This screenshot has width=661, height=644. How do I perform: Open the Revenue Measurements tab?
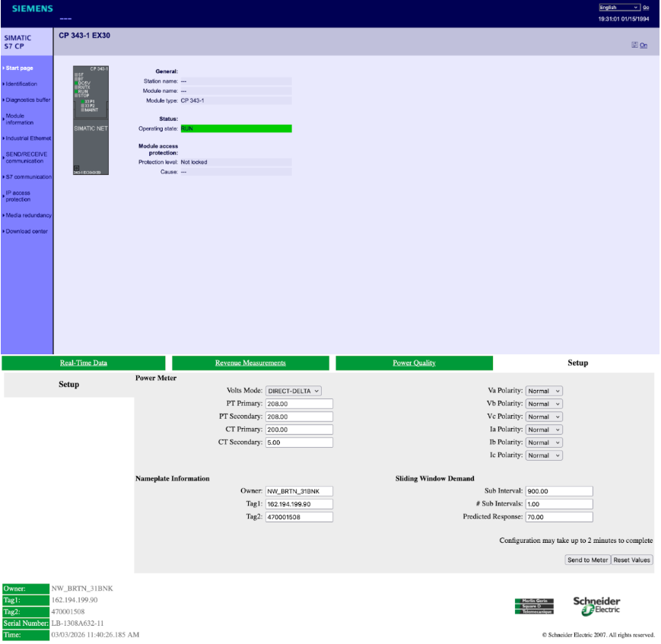[250, 363]
